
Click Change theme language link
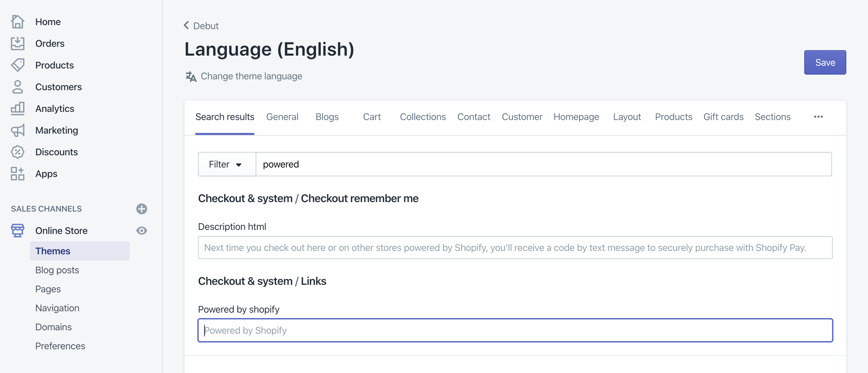(251, 76)
